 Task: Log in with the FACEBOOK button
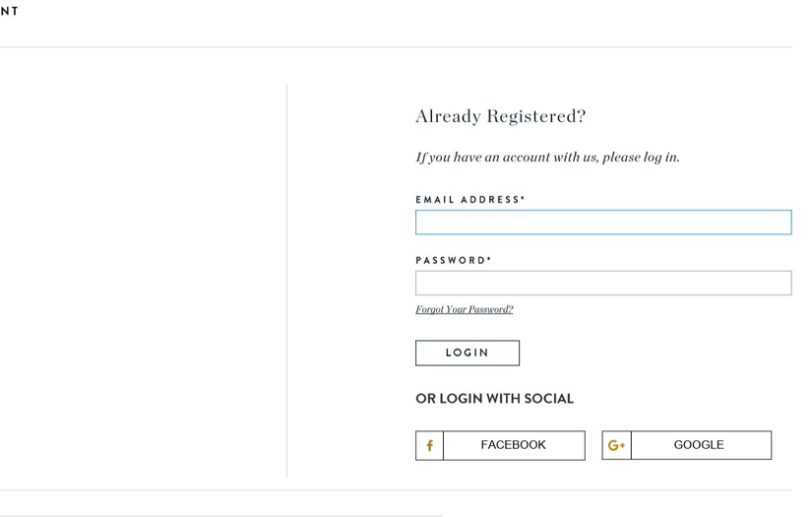513,445
